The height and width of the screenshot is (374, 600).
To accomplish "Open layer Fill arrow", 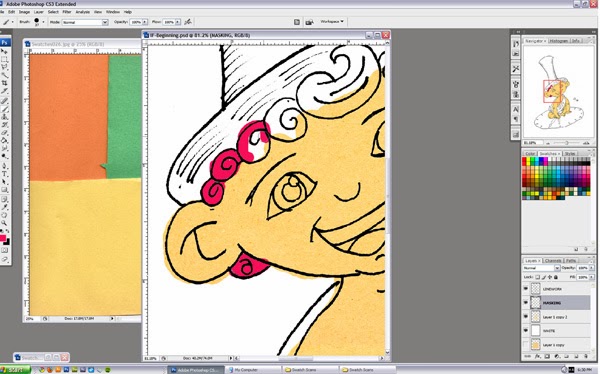I will coord(592,277).
